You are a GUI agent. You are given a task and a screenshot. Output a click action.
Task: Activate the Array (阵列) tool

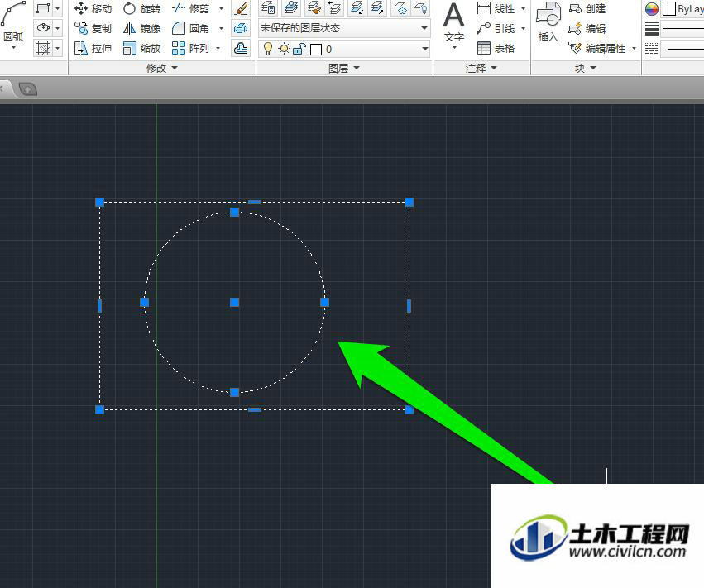coord(191,48)
